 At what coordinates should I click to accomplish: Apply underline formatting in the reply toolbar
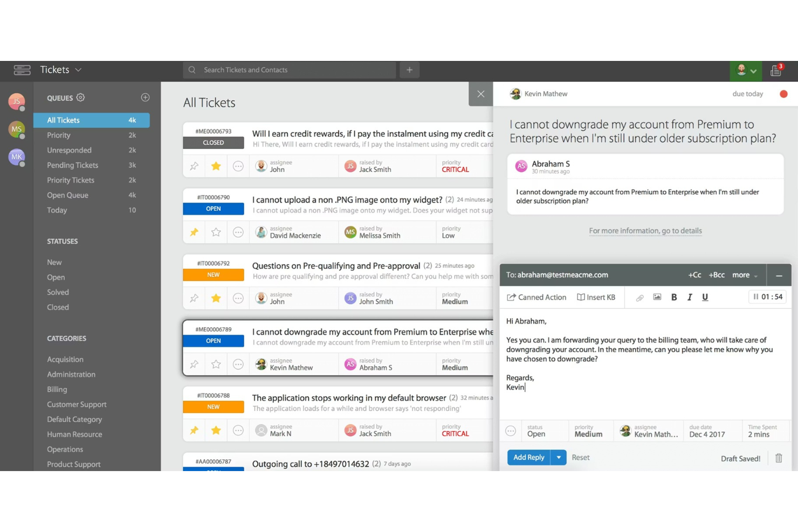(x=705, y=297)
